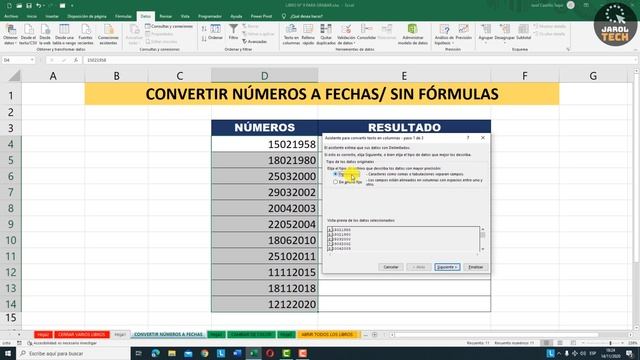Click Desde una tabla o rango
Screen dimensions: 640x360
click(64, 34)
